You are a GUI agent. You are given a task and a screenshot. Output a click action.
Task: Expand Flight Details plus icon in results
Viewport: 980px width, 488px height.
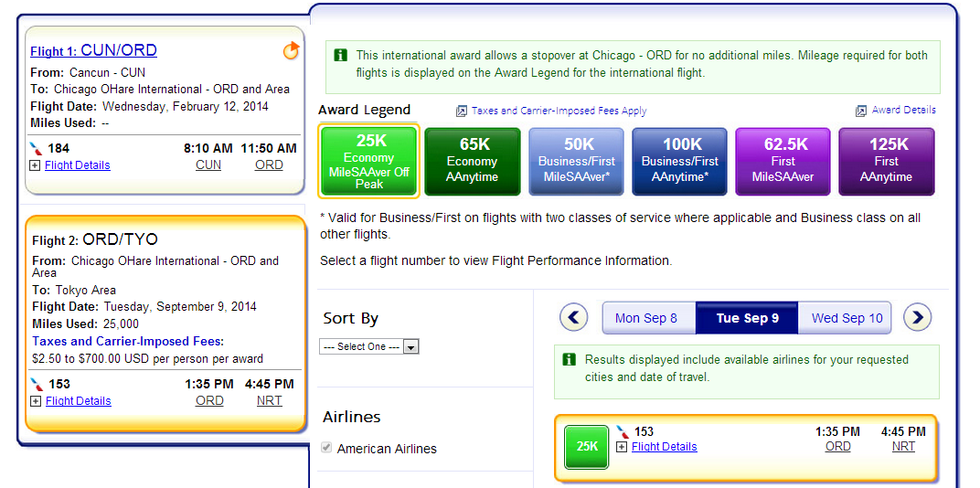[622, 447]
